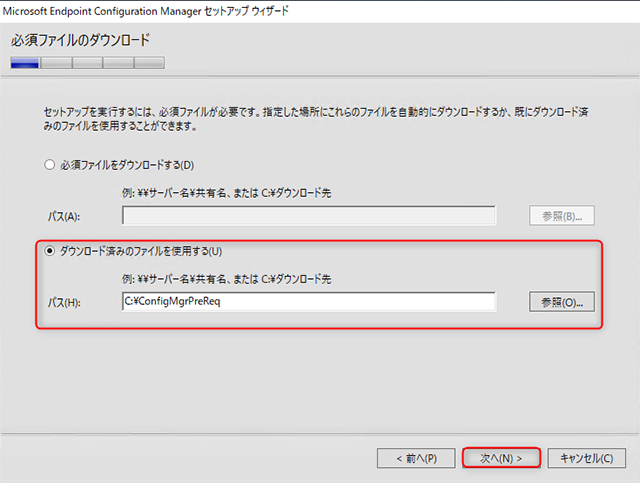Click the second wizard progress segment
The height and width of the screenshot is (483, 640).
coord(56,63)
